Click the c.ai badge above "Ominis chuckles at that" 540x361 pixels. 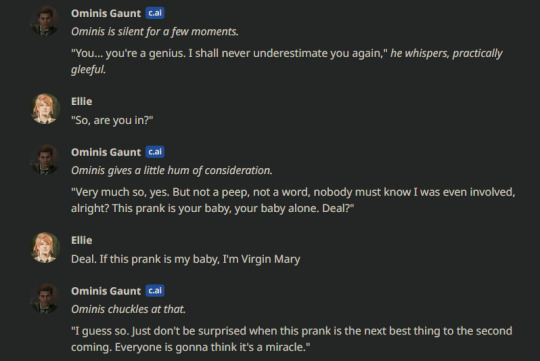(155, 291)
